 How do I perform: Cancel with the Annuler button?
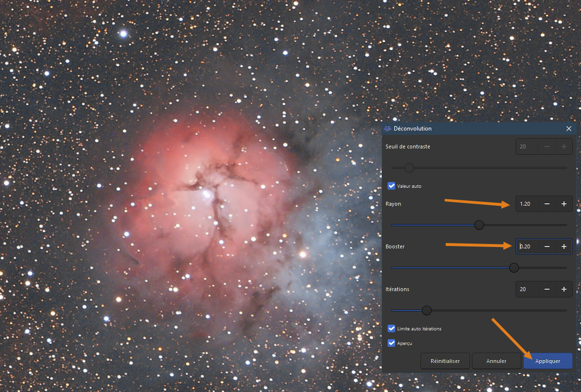click(x=496, y=361)
